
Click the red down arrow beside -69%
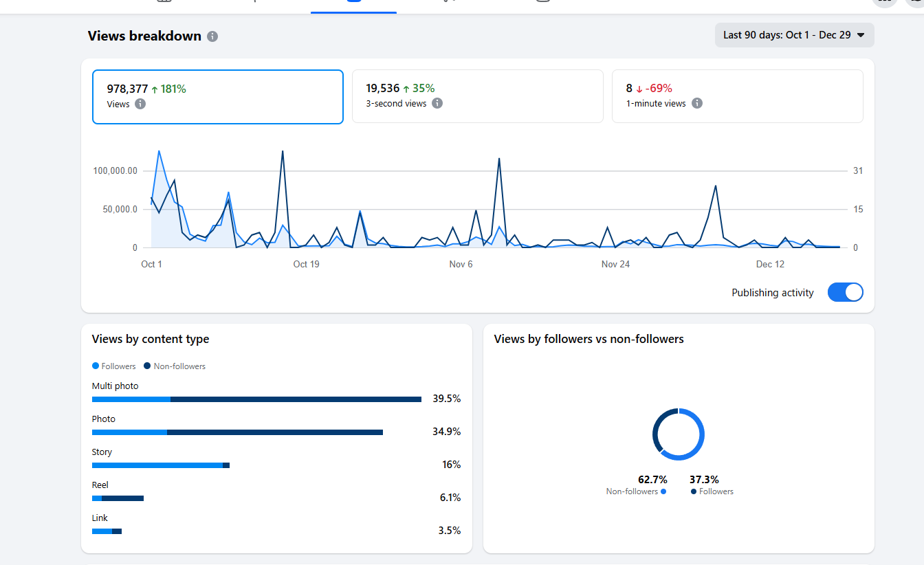coord(639,89)
